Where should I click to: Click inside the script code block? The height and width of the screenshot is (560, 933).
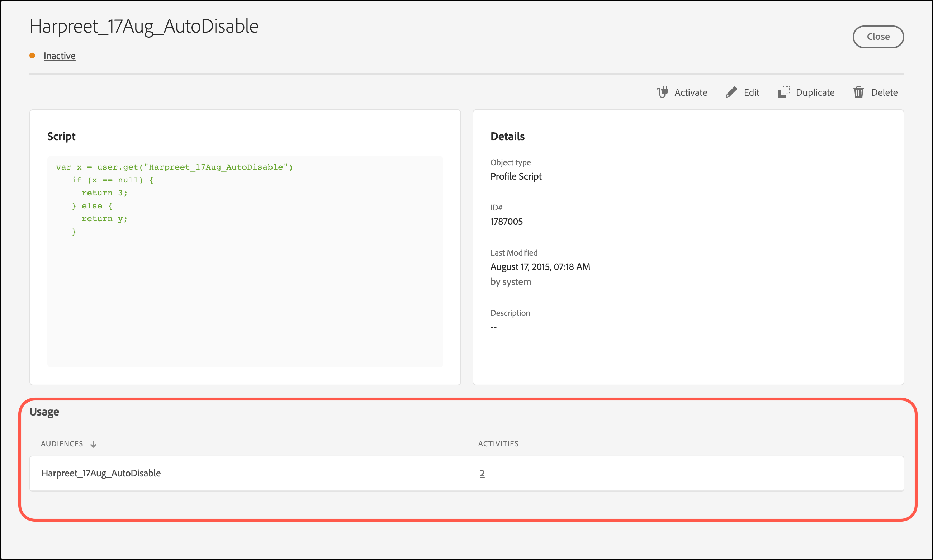(x=245, y=287)
